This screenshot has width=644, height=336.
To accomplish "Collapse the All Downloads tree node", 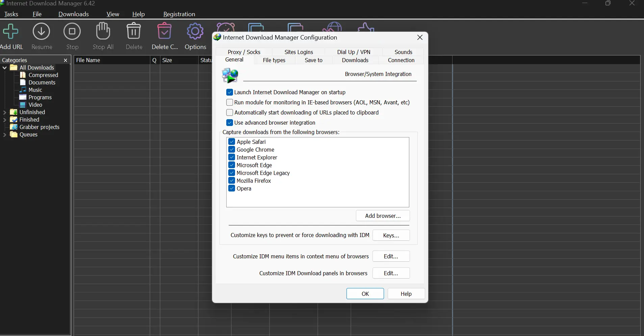I will click(5, 68).
